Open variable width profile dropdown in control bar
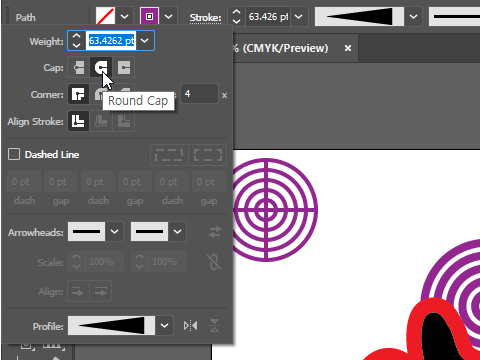The height and width of the screenshot is (360, 480). click(413, 16)
